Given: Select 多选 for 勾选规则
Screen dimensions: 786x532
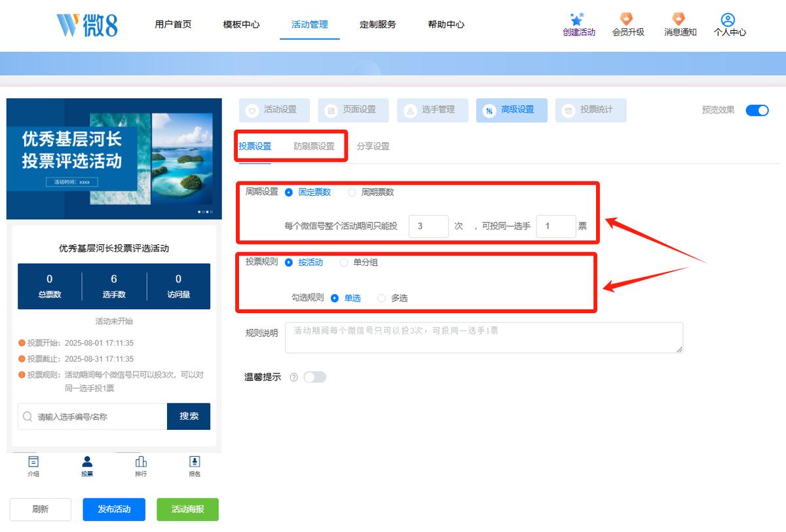Looking at the screenshot, I should point(382,297).
